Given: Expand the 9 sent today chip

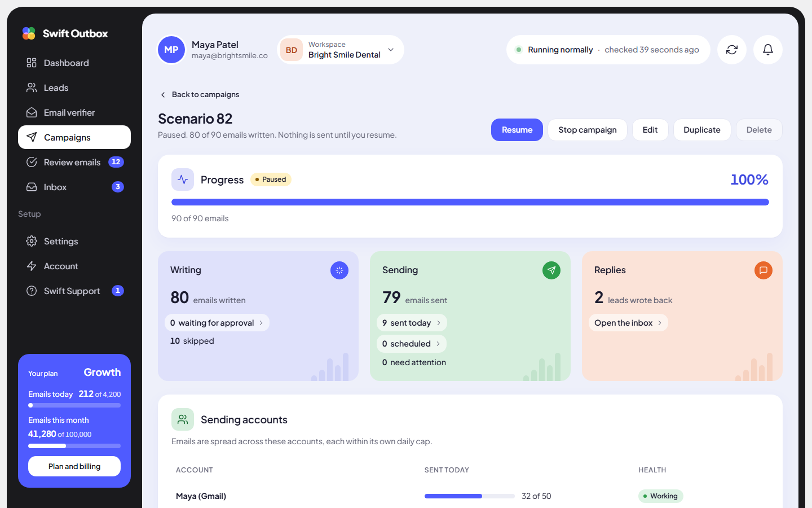Looking at the screenshot, I should (412, 323).
